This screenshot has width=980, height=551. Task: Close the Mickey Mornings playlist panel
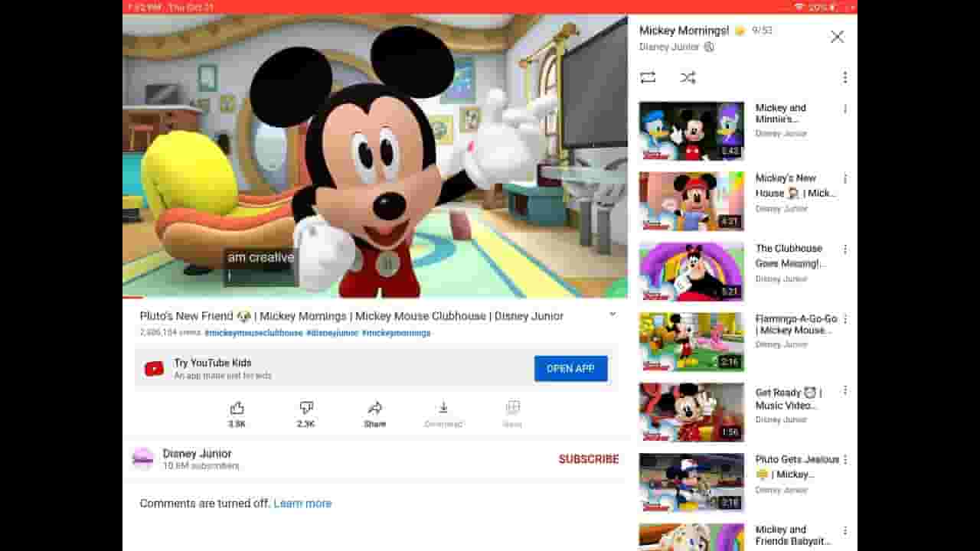click(837, 37)
